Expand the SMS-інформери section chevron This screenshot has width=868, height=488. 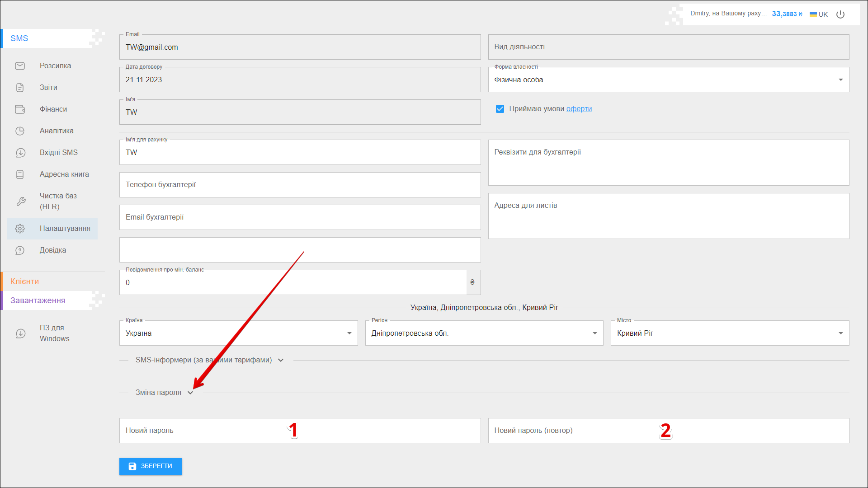[281, 361]
